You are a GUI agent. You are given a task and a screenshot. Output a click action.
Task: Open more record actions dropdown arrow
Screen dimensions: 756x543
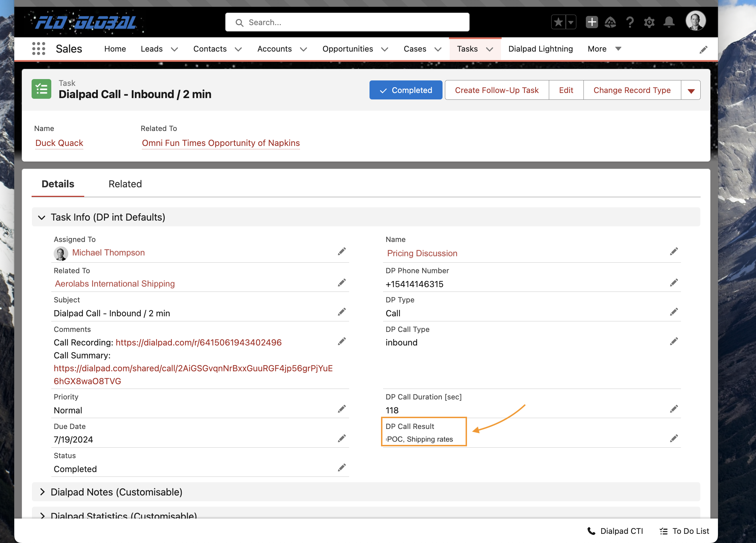click(x=691, y=90)
